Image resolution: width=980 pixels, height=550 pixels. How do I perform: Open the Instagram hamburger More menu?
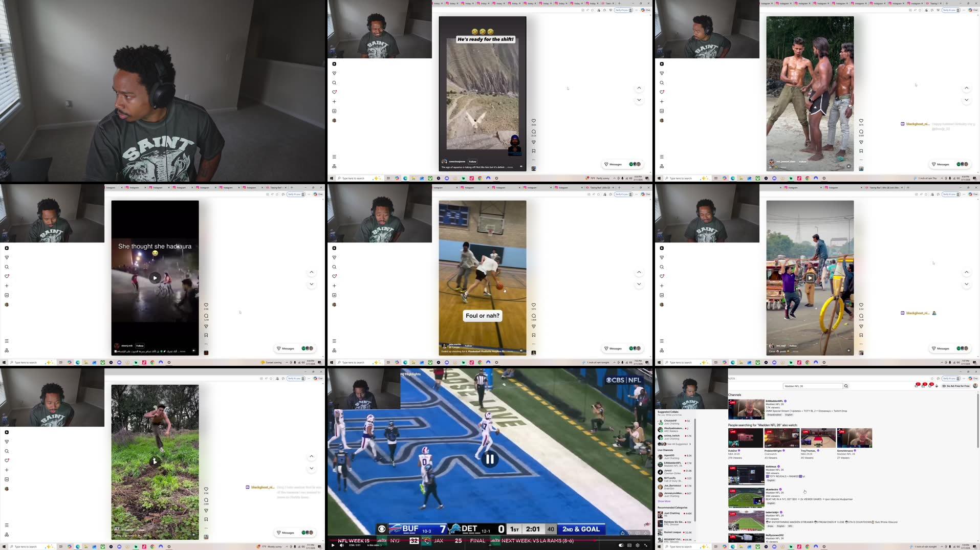334,157
